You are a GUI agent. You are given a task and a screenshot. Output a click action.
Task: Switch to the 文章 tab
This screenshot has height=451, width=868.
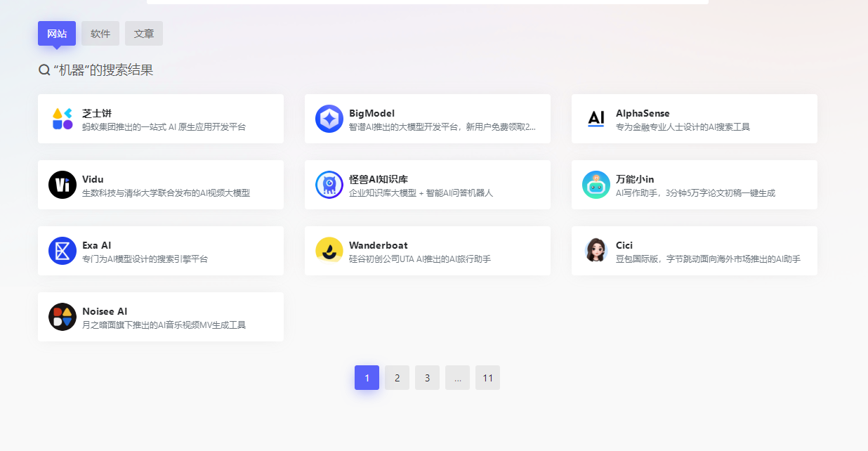(144, 33)
